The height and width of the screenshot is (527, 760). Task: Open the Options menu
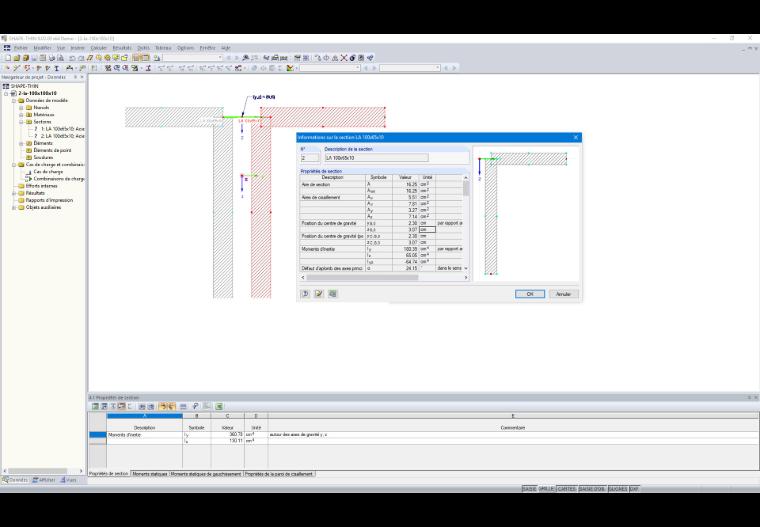tap(185, 48)
